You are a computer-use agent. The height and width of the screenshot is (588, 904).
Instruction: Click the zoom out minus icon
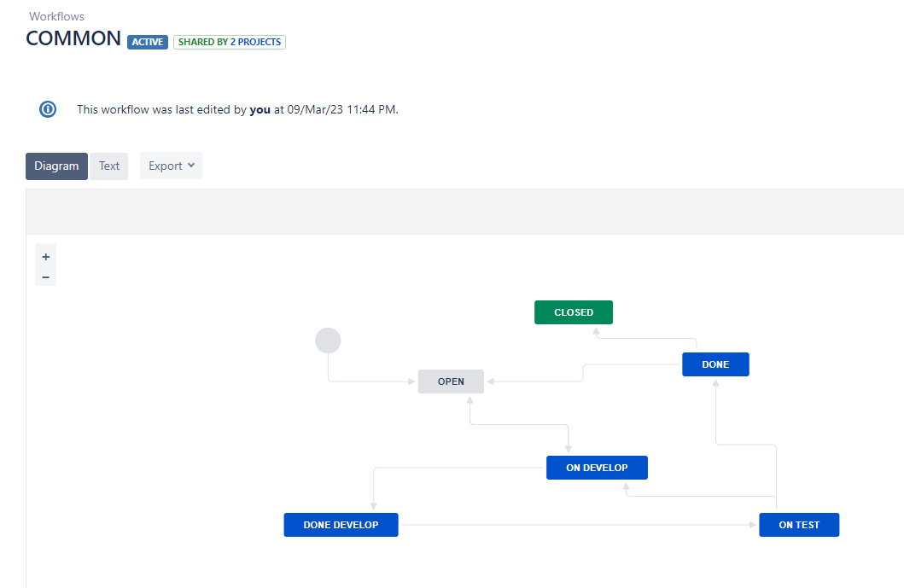pos(45,276)
